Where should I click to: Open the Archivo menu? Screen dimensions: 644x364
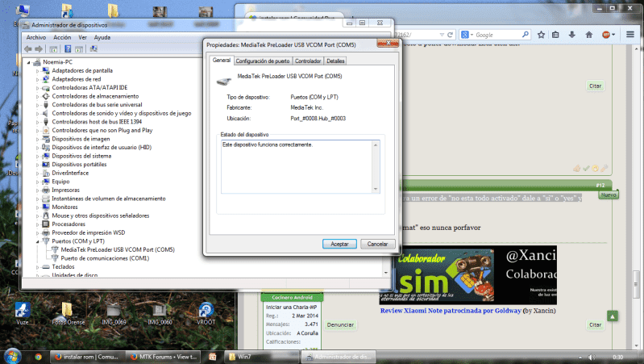point(36,37)
